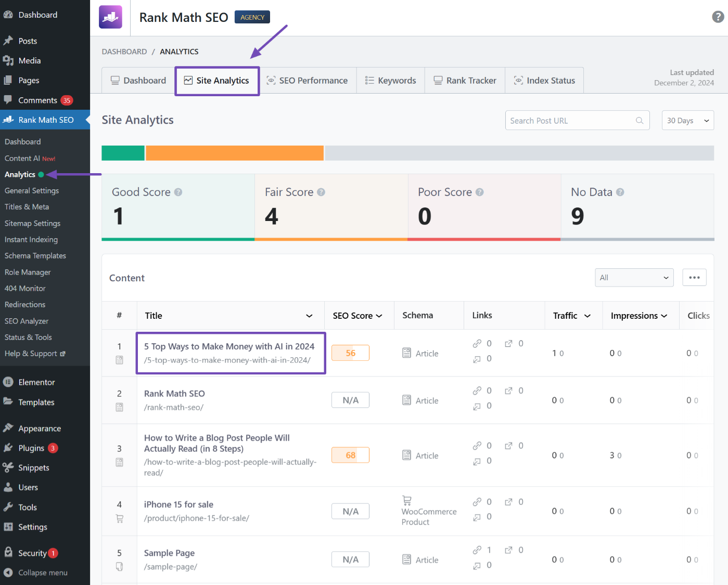Click the WooCommerce Product cart schema icon
Viewport: 728px width, 585px height.
[x=407, y=500]
